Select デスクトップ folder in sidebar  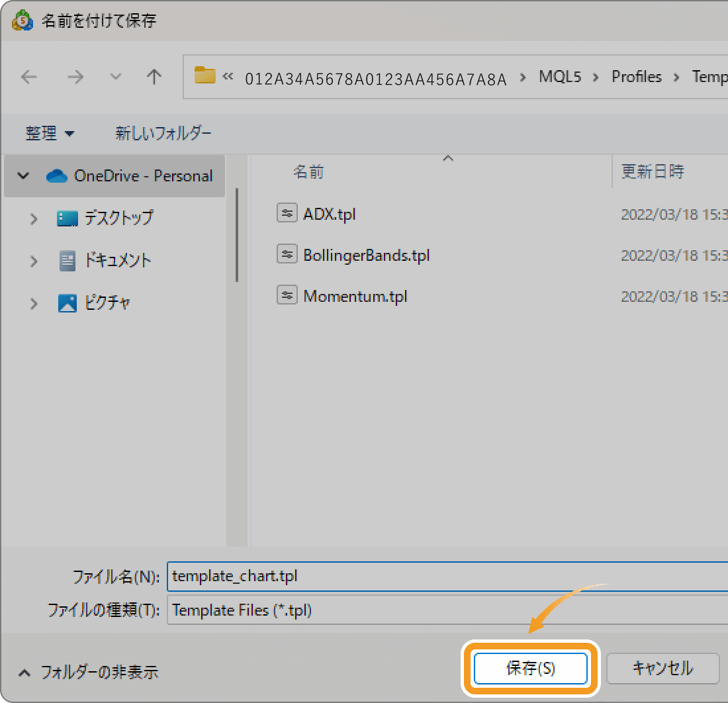tap(119, 218)
